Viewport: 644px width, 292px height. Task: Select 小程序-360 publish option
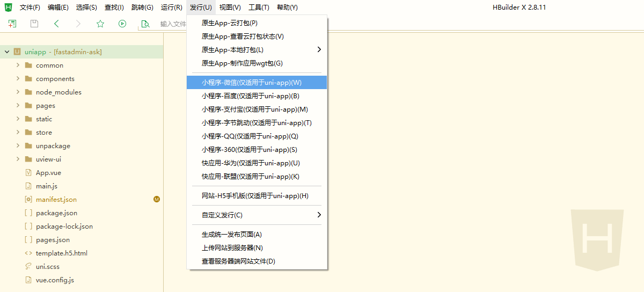click(x=257, y=150)
